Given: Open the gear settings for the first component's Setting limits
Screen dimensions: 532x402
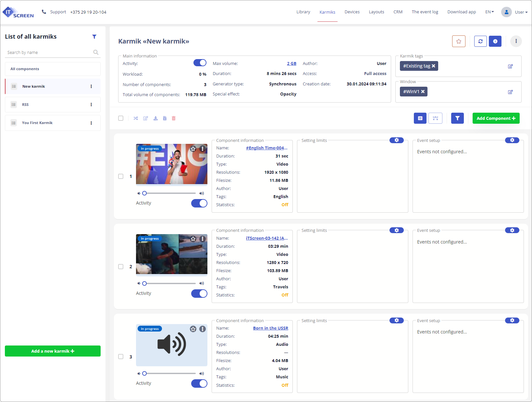Looking at the screenshot, I should [x=396, y=140].
